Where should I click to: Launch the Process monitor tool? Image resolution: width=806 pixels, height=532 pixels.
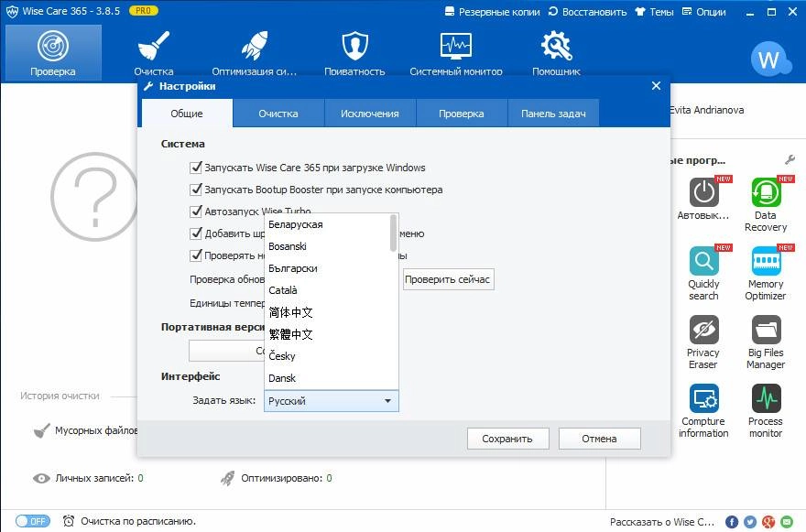[766, 411]
